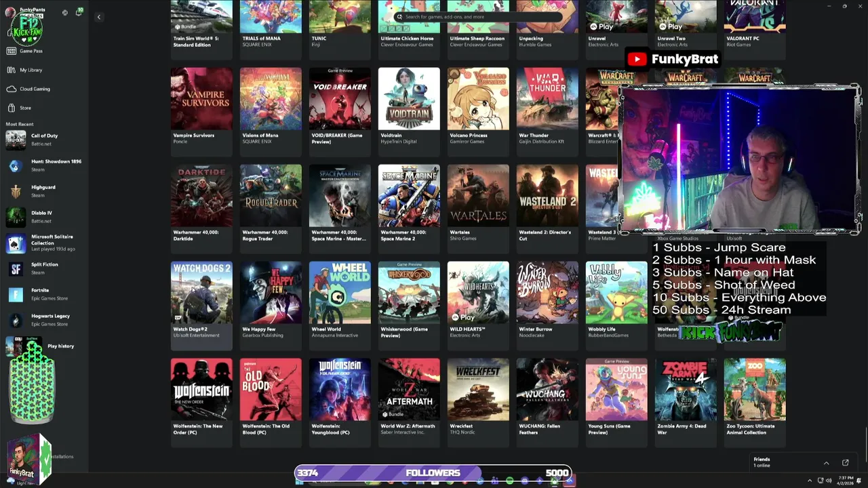Focus the games search field
Viewport: 868px width, 488px height.
click(x=479, y=17)
